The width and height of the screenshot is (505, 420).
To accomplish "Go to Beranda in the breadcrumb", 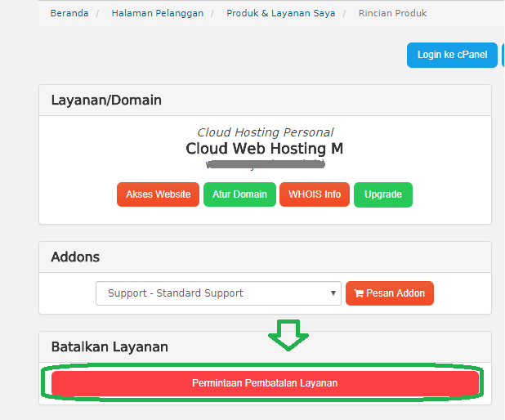I will pos(69,13).
